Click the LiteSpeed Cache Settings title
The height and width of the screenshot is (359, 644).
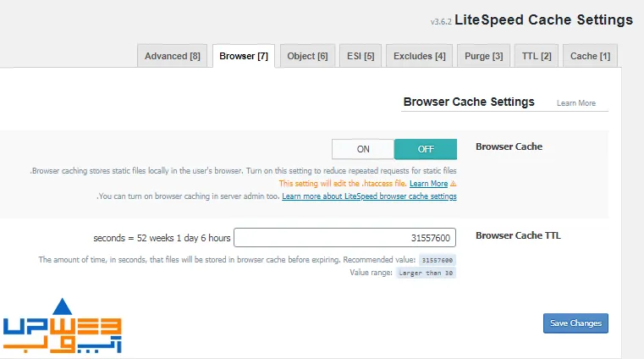point(544,19)
